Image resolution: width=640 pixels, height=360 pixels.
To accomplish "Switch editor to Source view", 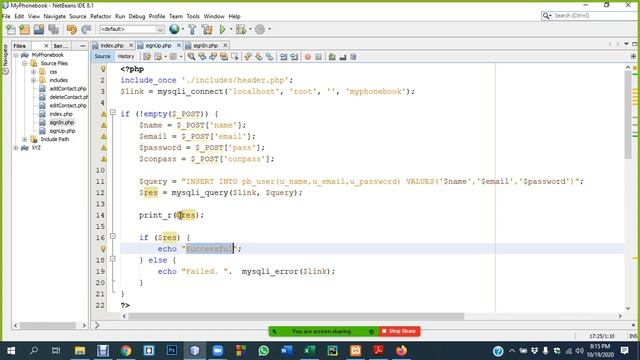I will pos(102,57).
